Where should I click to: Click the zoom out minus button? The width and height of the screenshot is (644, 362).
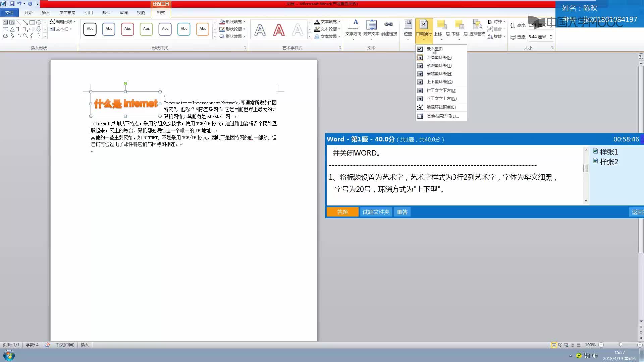pos(601,345)
